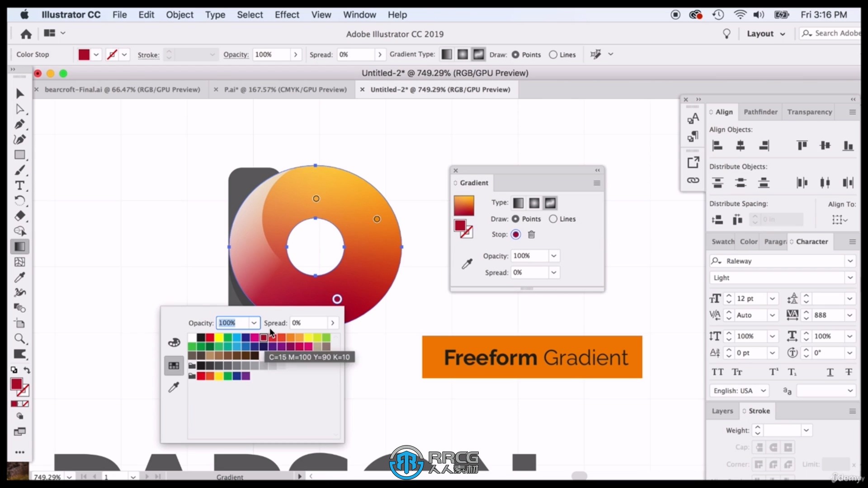Open the 12 pt font size dropdown
Viewport: 868px width, 488px height.
pos(773,299)
